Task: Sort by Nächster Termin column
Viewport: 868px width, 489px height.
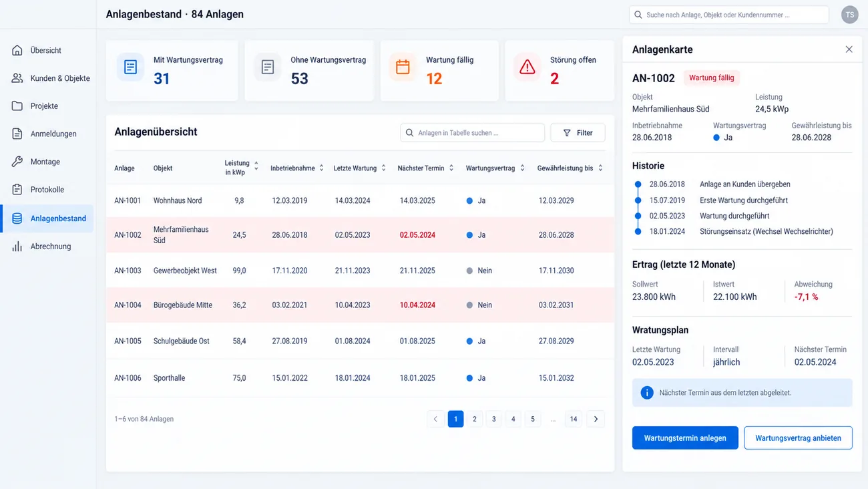Action: (x=451, y=168)
